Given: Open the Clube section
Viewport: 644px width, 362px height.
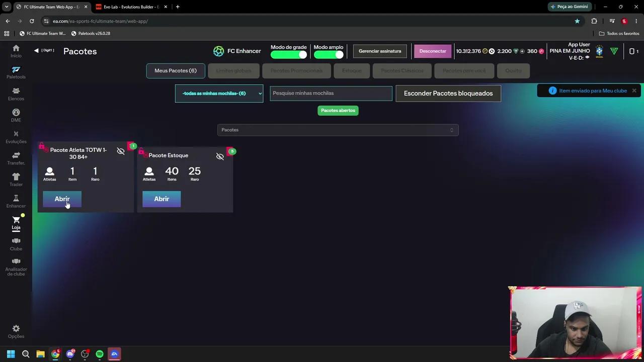Looking at the screenshot, I should point(16,244).
